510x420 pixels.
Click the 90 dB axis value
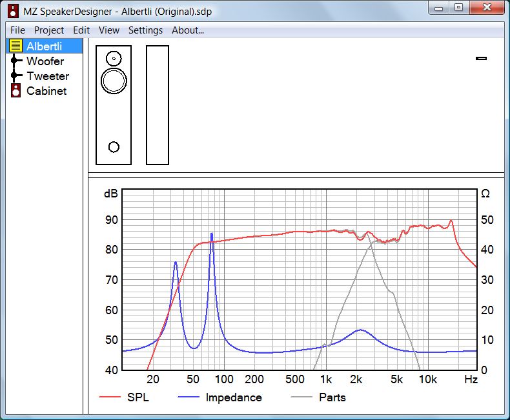click(x=112, y=220)
